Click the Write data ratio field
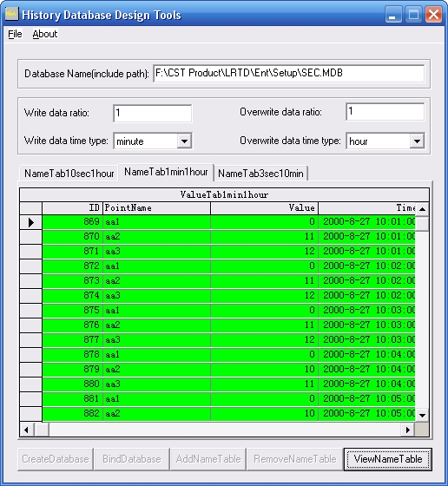448x486 pixels. 153,113
